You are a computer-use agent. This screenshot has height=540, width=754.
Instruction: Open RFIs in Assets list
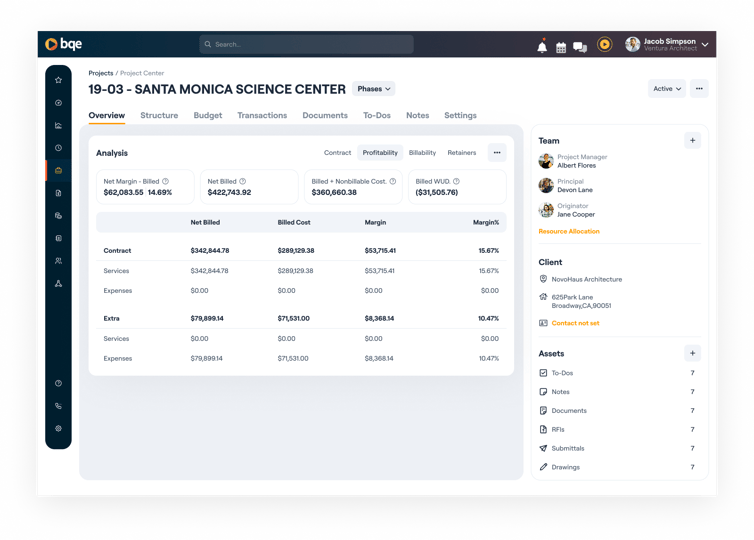point(617,429)
